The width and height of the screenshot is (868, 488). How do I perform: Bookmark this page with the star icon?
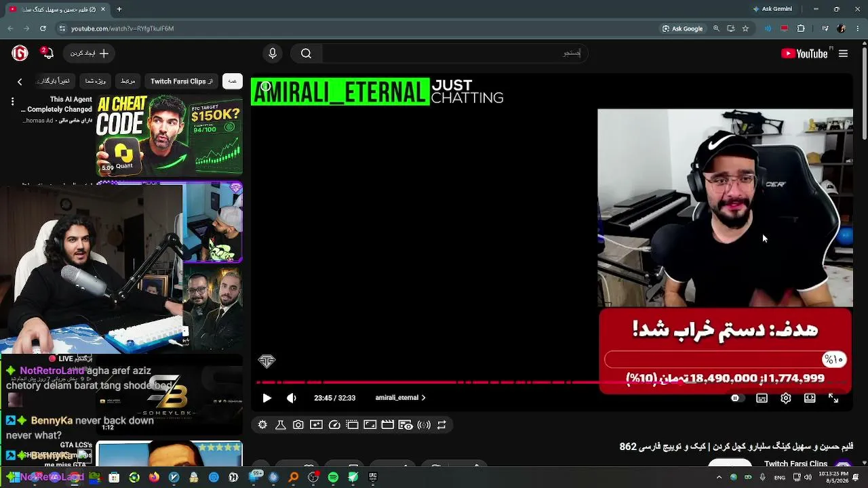(x=745, y=28)
